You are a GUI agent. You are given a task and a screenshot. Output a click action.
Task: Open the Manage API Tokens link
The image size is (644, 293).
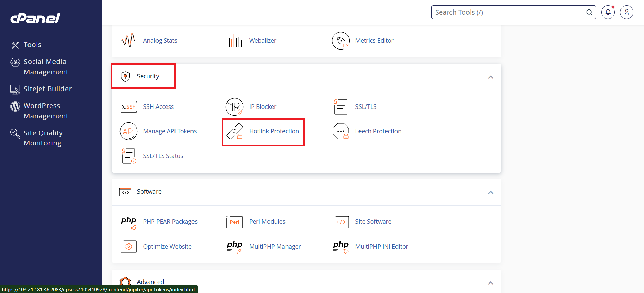(170, 131)
